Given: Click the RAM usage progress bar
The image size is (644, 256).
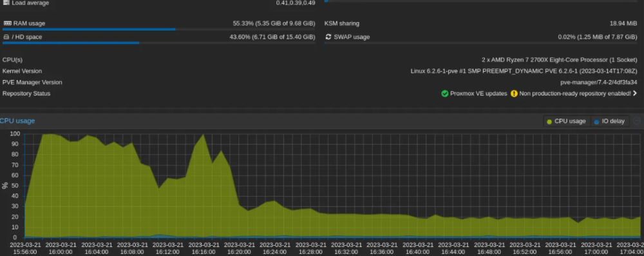Looking at the screenshot, I should coord(158,29).
